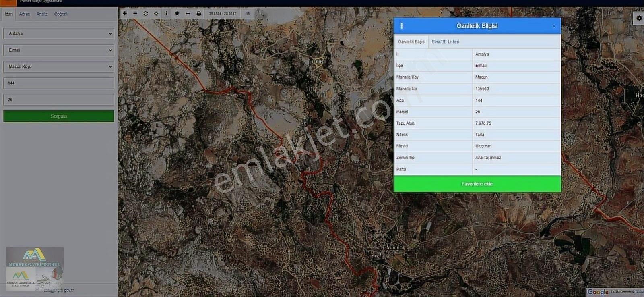Click the Tapu Alanı value 7.976,75
Screen dimensions: 644x297
[x=483, y=123]
